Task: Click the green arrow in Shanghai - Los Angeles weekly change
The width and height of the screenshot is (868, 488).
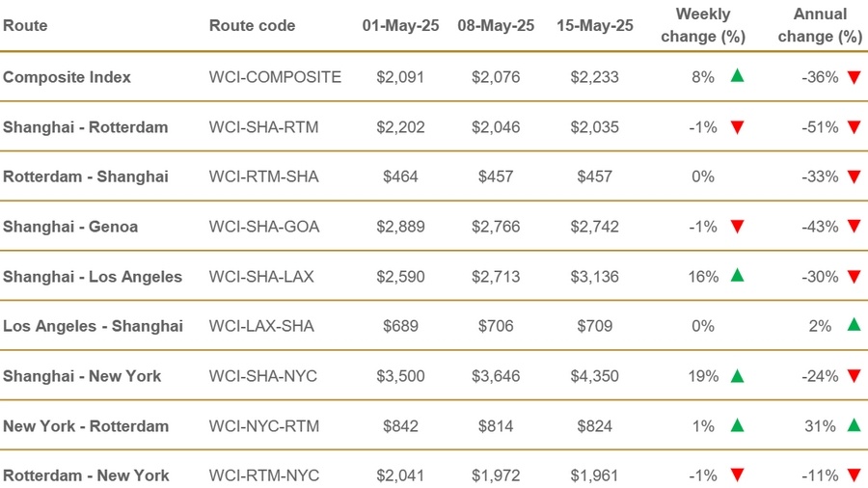Action: pyautogui.click(x=737, y=276)
